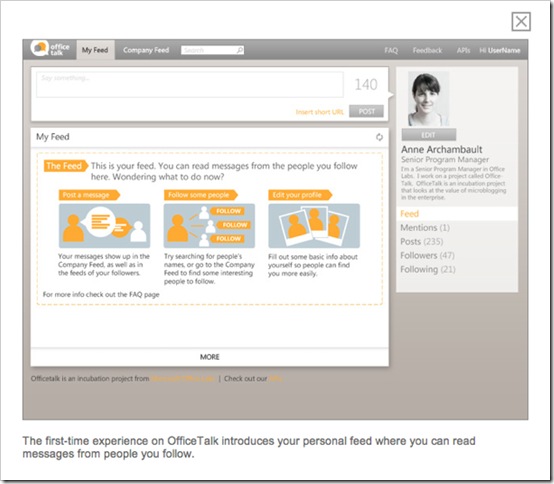Click the Follow some people orange label
The width and height of the screenshot is (554, 484).
[x=201, y=195]
